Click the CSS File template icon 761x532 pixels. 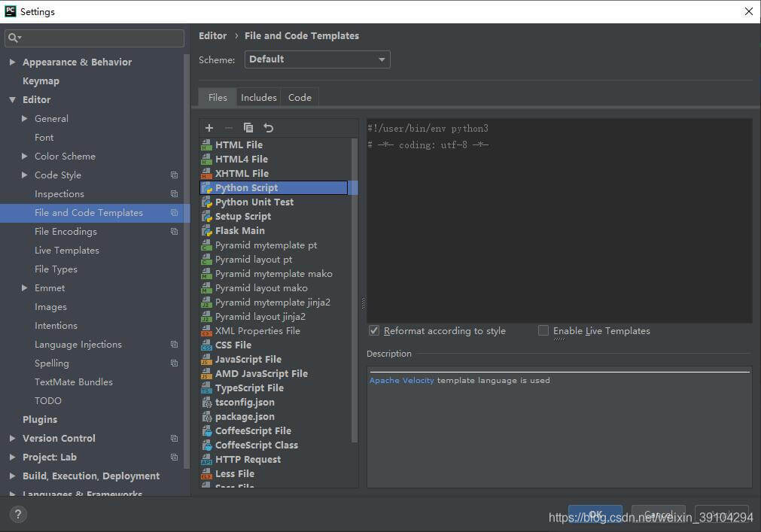pos(206,345)
